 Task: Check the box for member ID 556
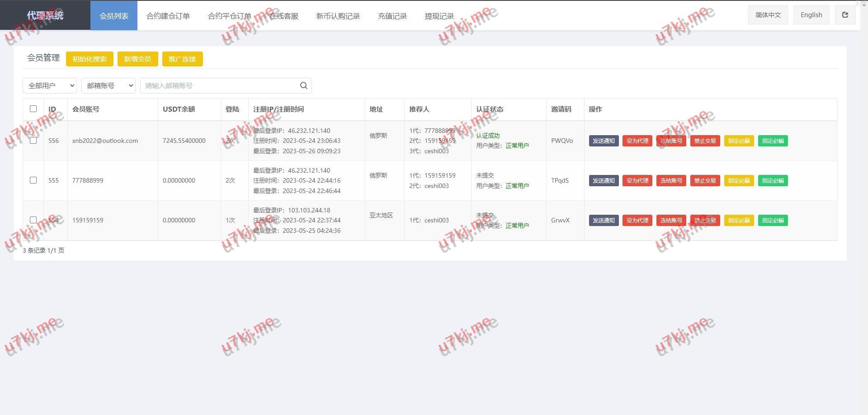click(33, 141)
